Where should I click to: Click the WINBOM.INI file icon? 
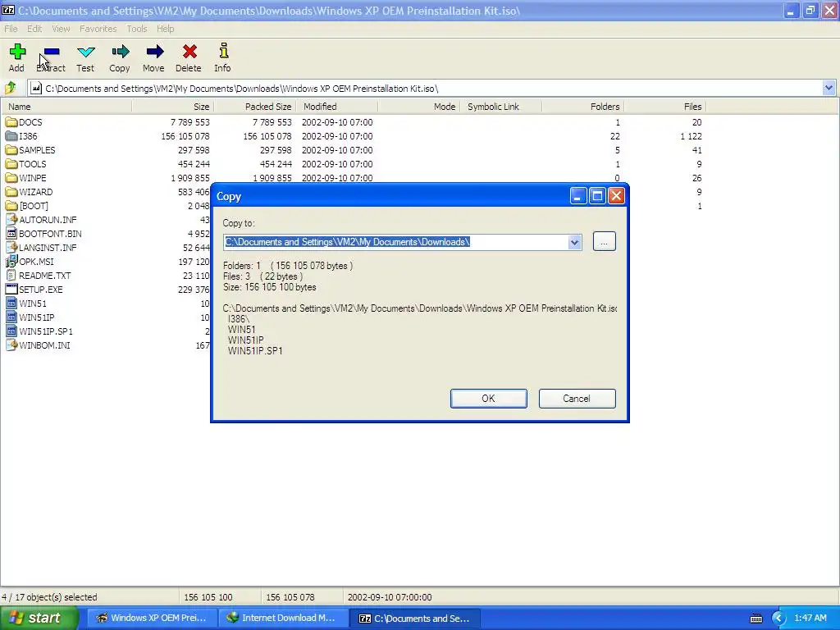pos(11,345)
